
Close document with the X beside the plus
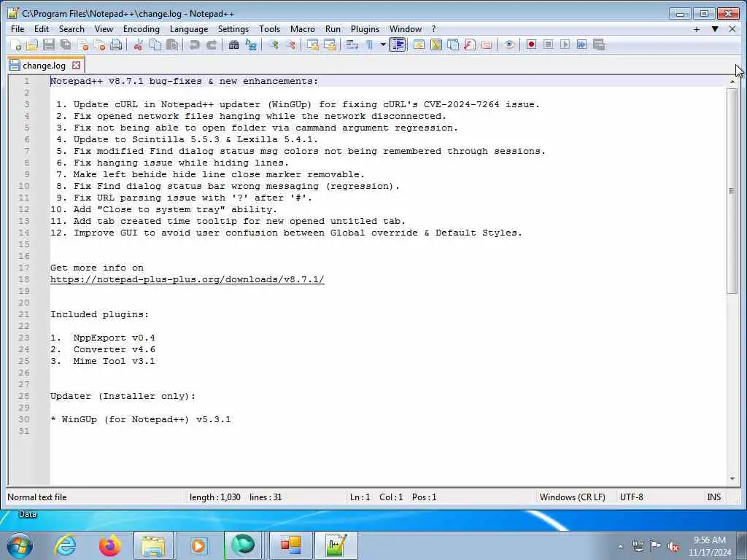(x=732, y=29)
